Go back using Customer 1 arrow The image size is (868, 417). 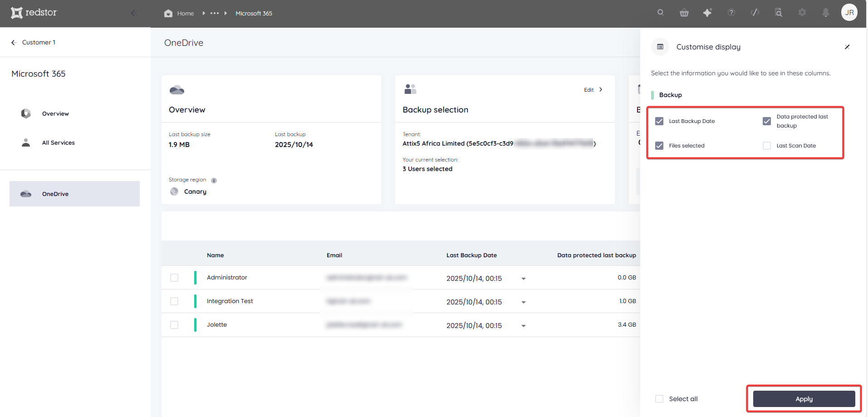14,42
